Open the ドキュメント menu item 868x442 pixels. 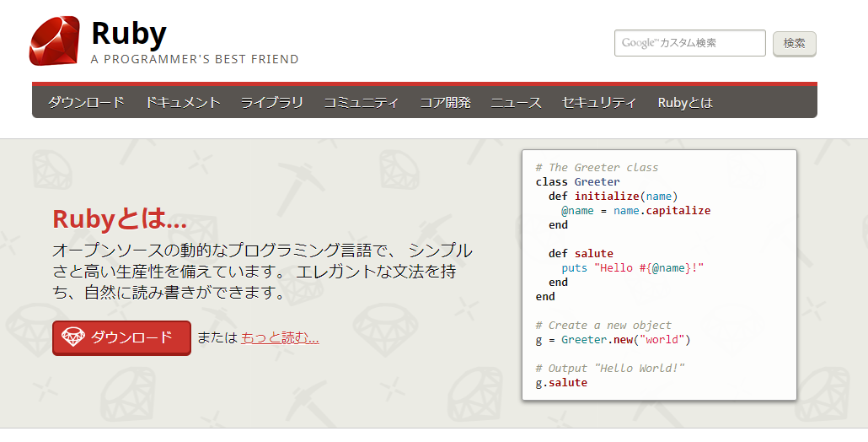pos(183,102)
